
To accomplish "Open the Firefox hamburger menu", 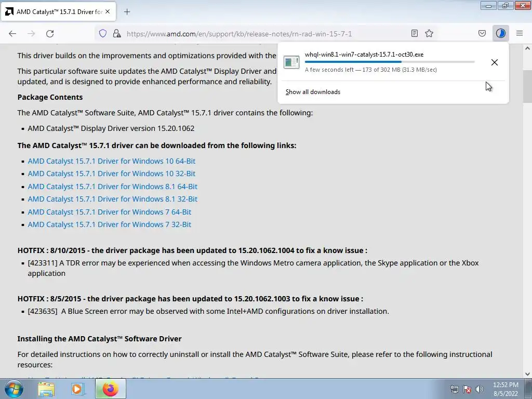I will click(520, 33).
